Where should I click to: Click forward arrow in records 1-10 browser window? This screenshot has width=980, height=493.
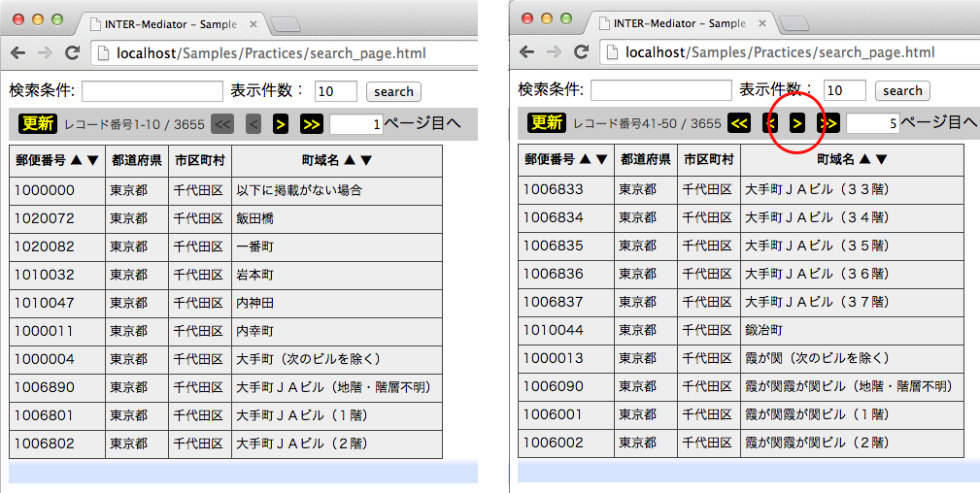tap(45, 52)
